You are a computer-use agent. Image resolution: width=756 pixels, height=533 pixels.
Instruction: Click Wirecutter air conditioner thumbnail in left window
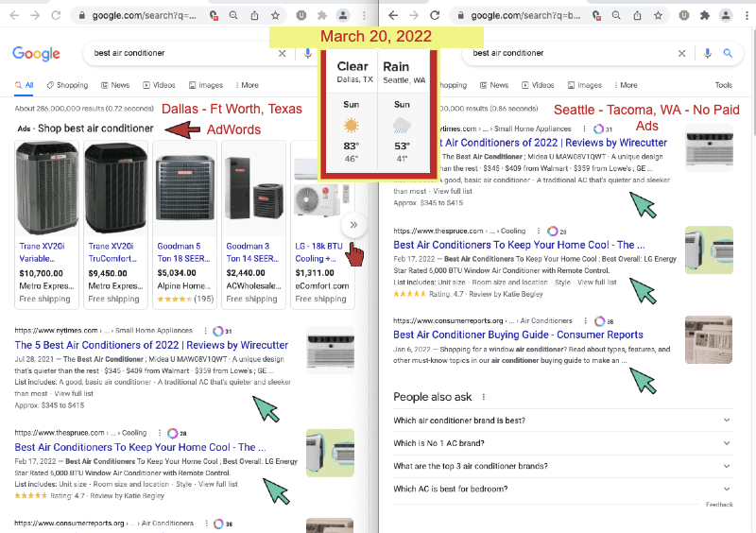coord(330,351)
